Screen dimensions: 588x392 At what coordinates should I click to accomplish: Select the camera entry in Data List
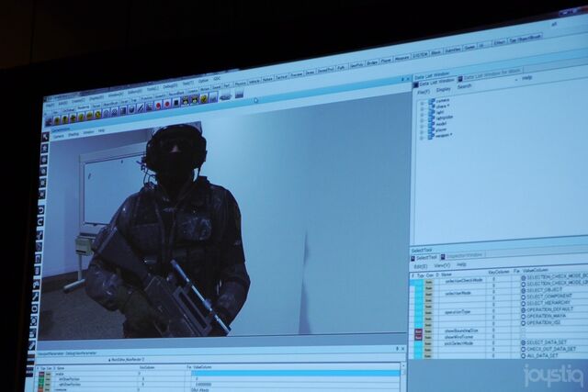pyautogui.click(x=443, y=100)
